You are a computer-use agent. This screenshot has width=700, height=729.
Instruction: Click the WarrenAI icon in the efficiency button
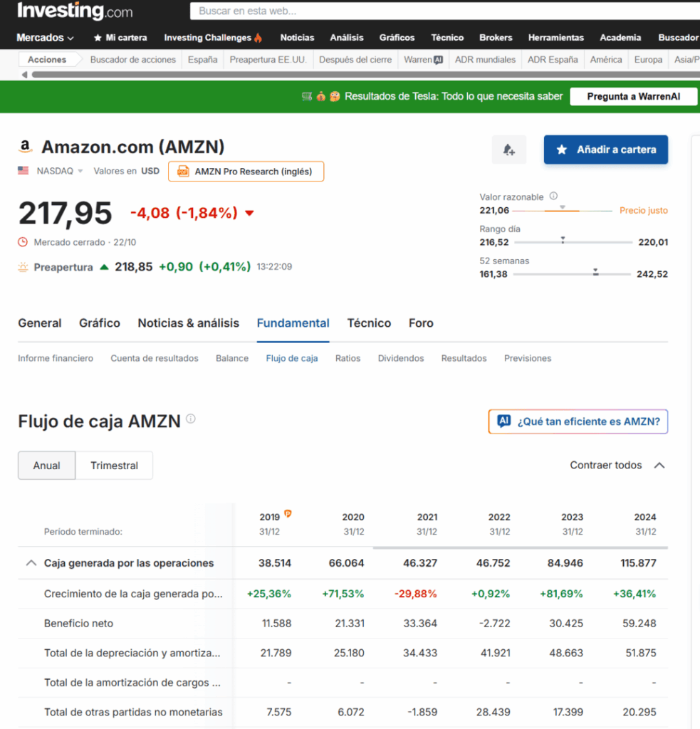(504, 421)
